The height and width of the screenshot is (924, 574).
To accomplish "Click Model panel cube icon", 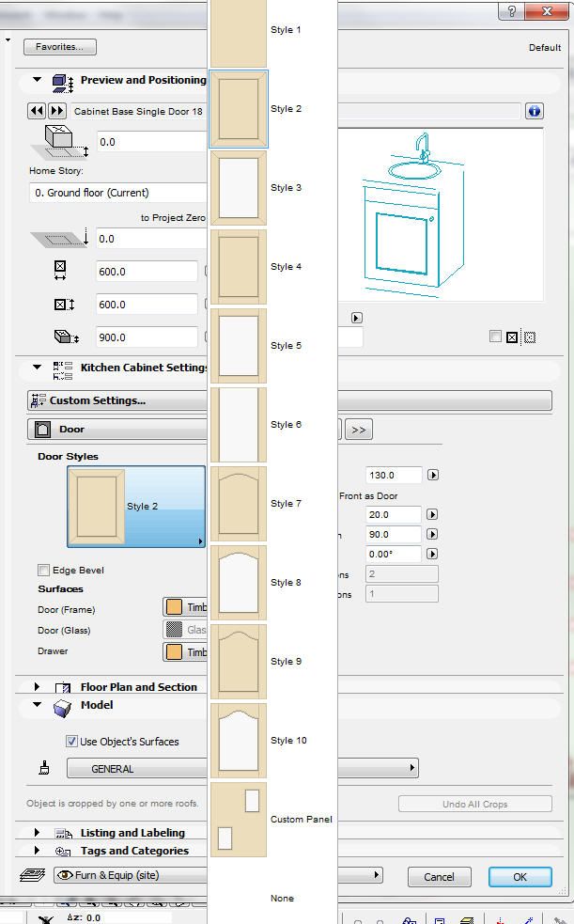I will coord(62,709).
